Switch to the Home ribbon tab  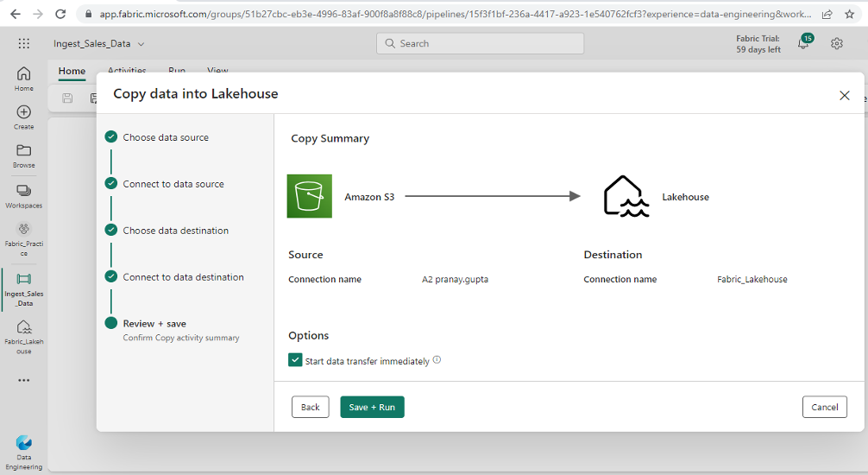(72, 71)
